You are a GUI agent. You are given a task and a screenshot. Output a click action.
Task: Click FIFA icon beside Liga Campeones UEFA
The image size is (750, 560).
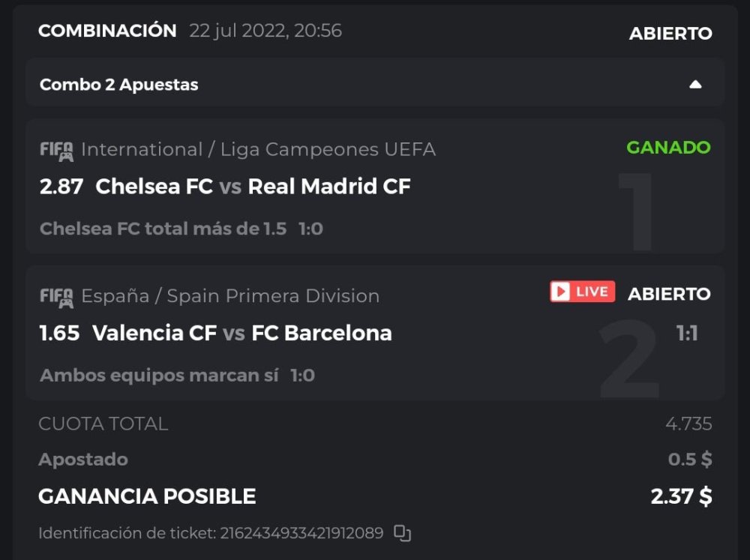click(x=56, y=151)
